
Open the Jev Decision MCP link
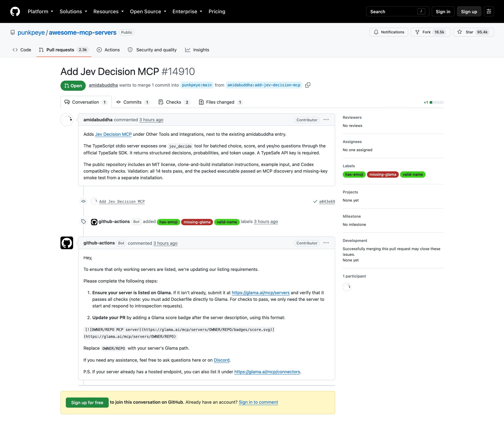(113, 134)
